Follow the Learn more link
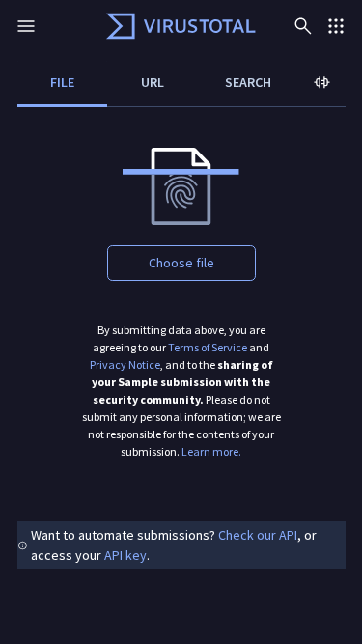 [x=211, y=452]
